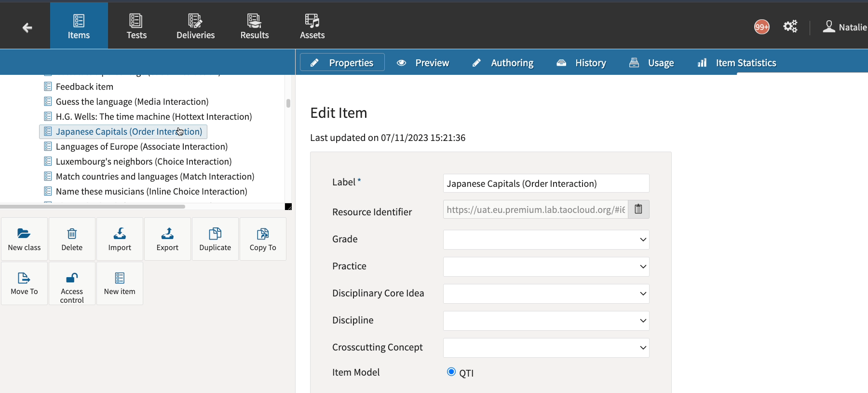Screen dimensions: 868x393
Task: Click the back arrow icon
Action: (27, 28)
